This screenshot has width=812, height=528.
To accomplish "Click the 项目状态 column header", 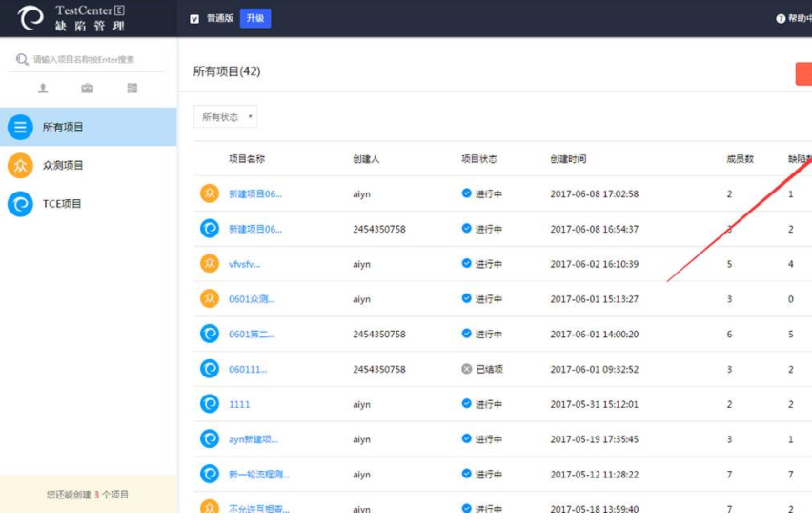I will [x=479, y=159].
